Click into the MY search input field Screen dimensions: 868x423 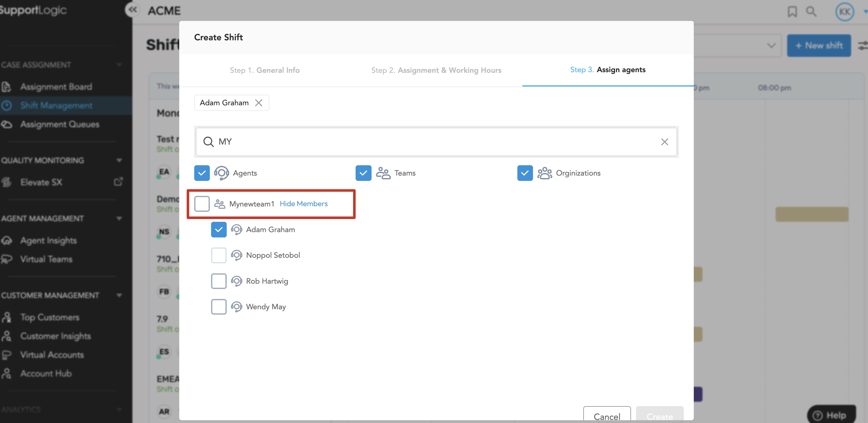click(435, 142)
